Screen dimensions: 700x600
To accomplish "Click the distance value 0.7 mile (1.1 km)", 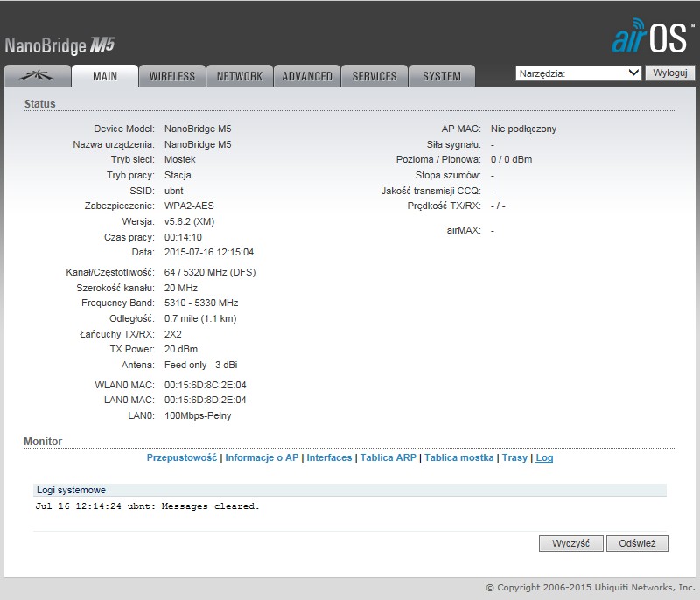I will pyautogui.click(x=200, y=318).
